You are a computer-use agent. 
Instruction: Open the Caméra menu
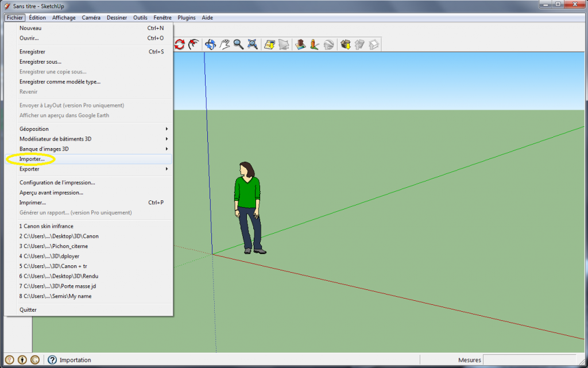[91, 18]
